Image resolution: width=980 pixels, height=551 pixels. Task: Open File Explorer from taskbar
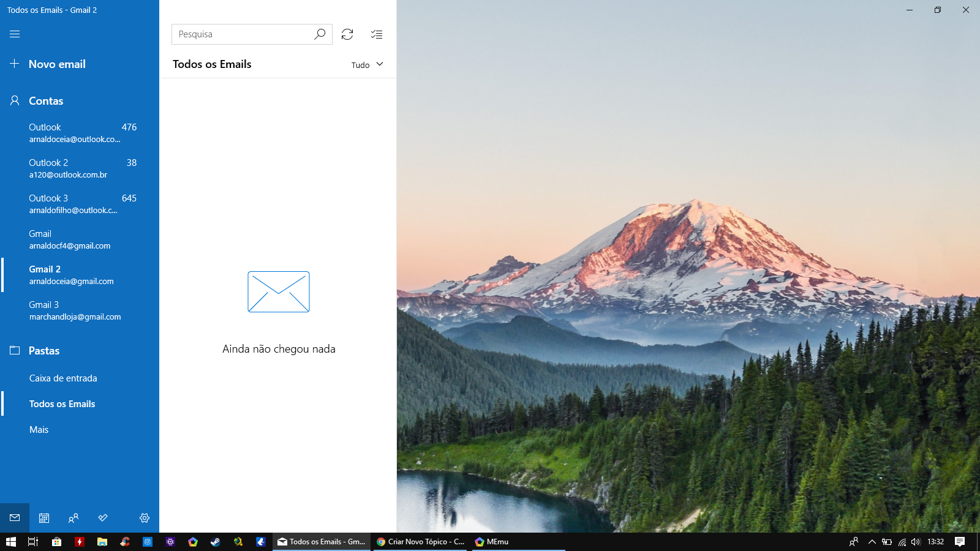pos(102,542)
